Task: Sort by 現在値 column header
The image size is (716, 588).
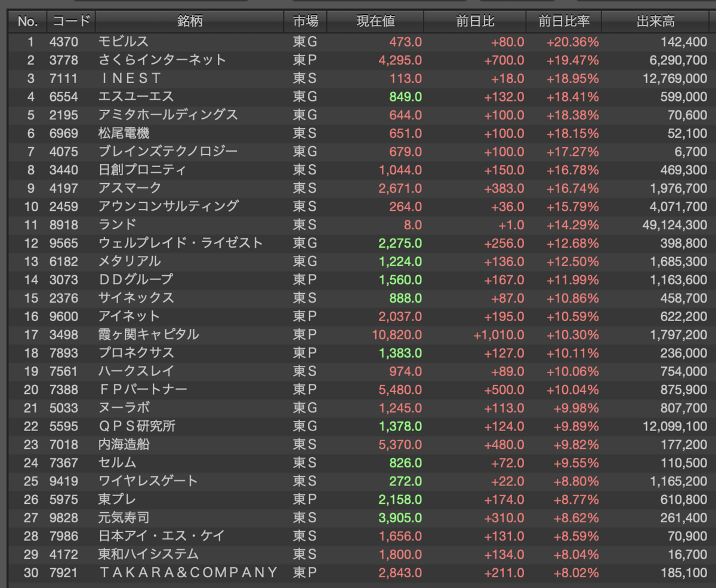Action: 375,21
